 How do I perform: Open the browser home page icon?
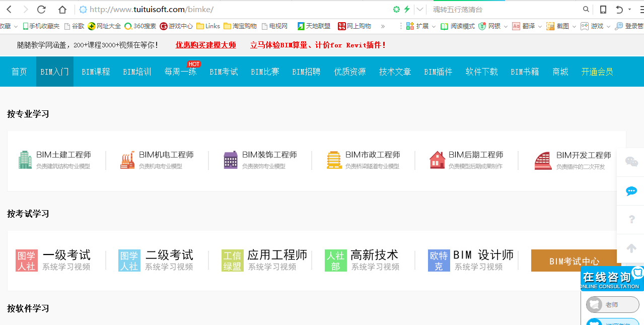pyautogui.click(x=62, y=9)
